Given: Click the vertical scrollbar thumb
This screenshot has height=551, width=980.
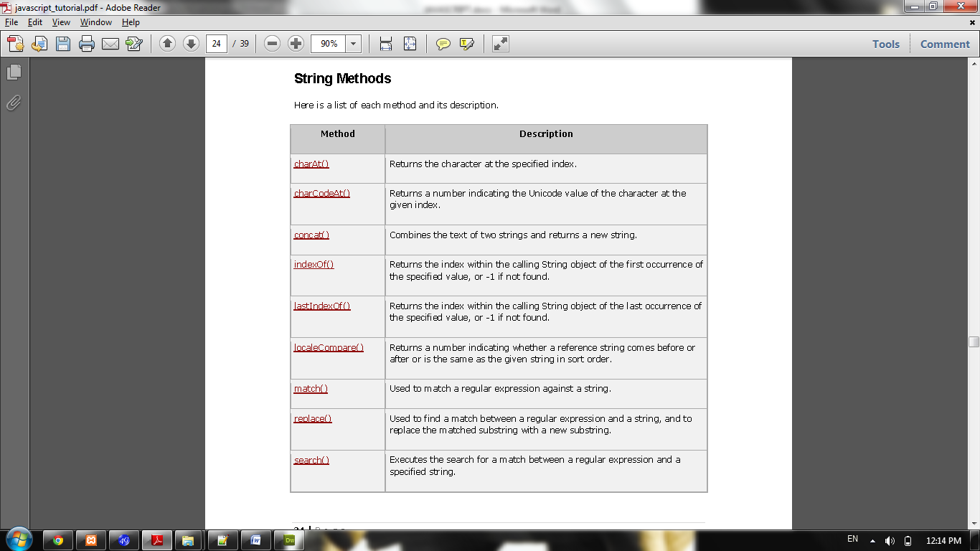Looking at the screenshot, I should (974, 342).
